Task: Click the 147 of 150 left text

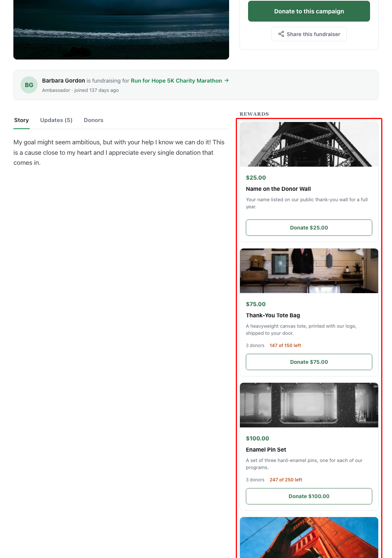Action: tap(285, 346)
